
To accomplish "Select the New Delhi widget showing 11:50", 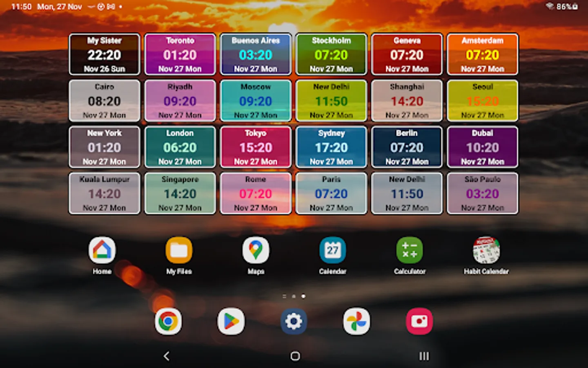I will click(331, 101).
